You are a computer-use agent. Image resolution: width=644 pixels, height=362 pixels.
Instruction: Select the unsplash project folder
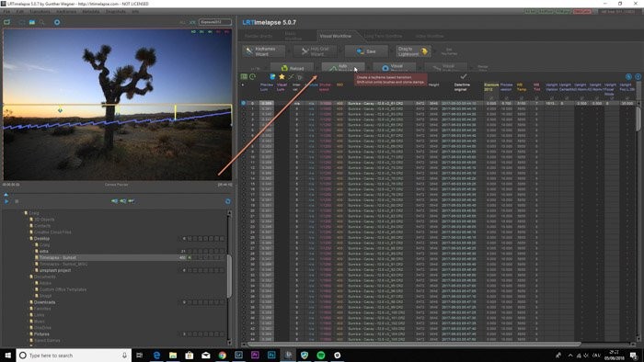click(55, 270)
